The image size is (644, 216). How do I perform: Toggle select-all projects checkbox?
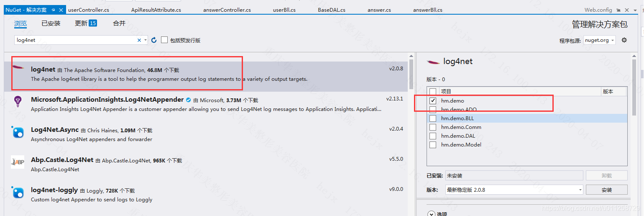coord(433,91)
